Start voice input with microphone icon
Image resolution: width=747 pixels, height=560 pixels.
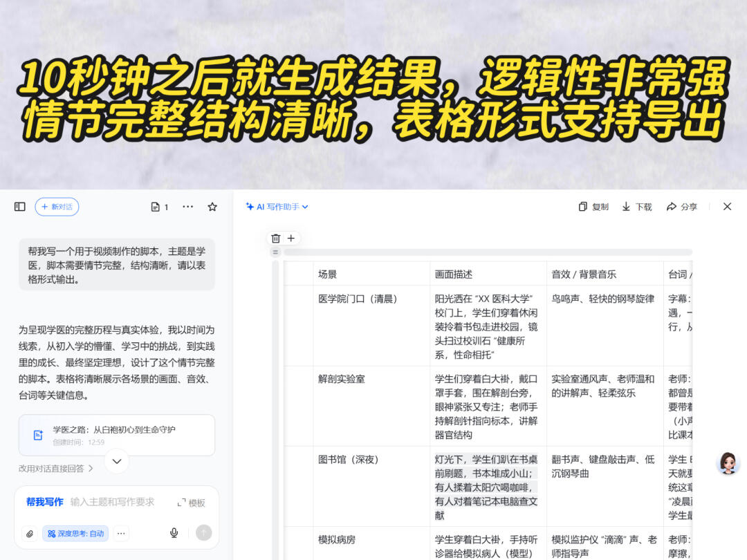(174, 533)
